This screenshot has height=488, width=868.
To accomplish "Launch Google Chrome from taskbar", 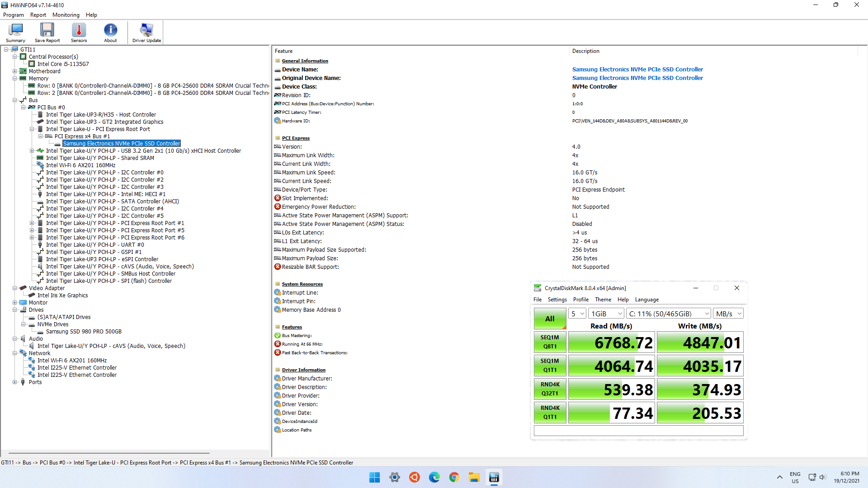I will pos(454,477).
